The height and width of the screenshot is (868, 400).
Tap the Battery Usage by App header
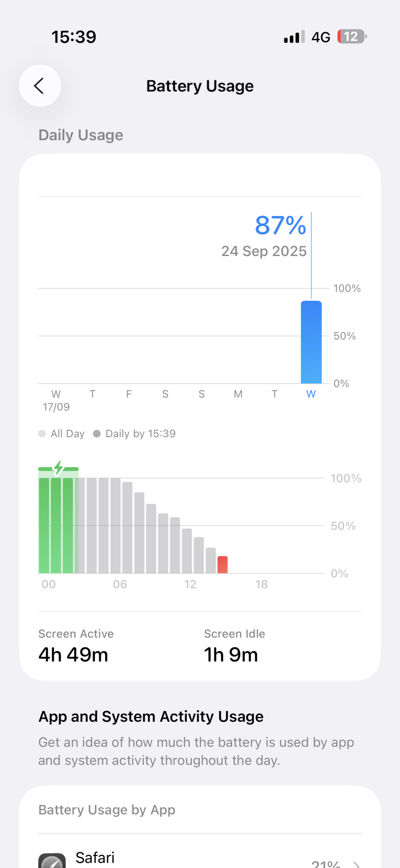click(x=107, y=810)
